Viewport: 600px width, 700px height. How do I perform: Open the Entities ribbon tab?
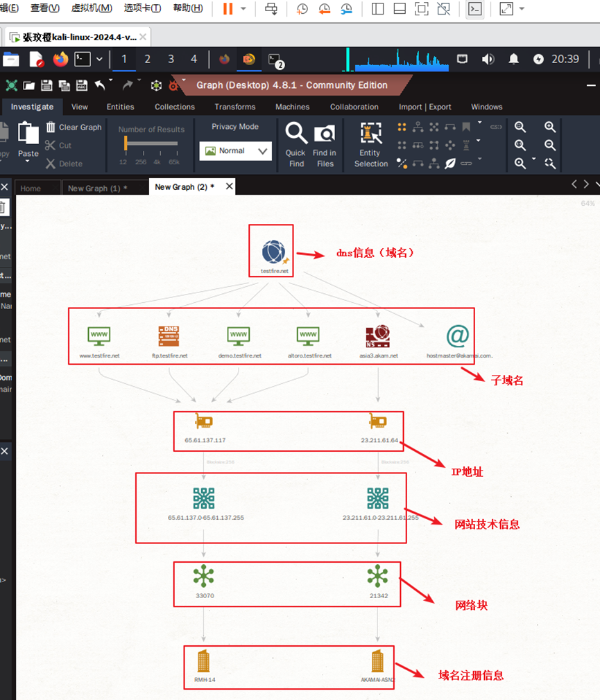(120, 107)
